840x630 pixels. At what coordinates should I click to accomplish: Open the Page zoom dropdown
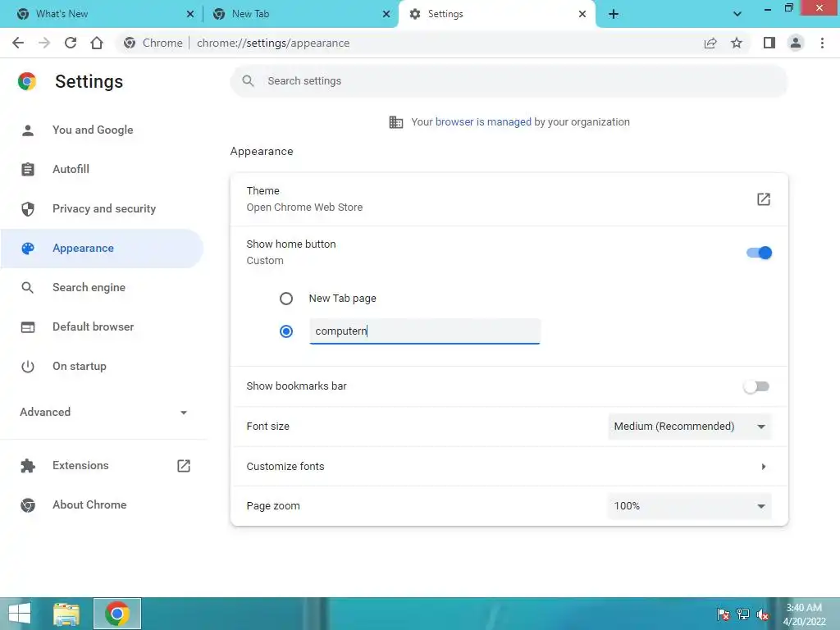pos(689,505)
